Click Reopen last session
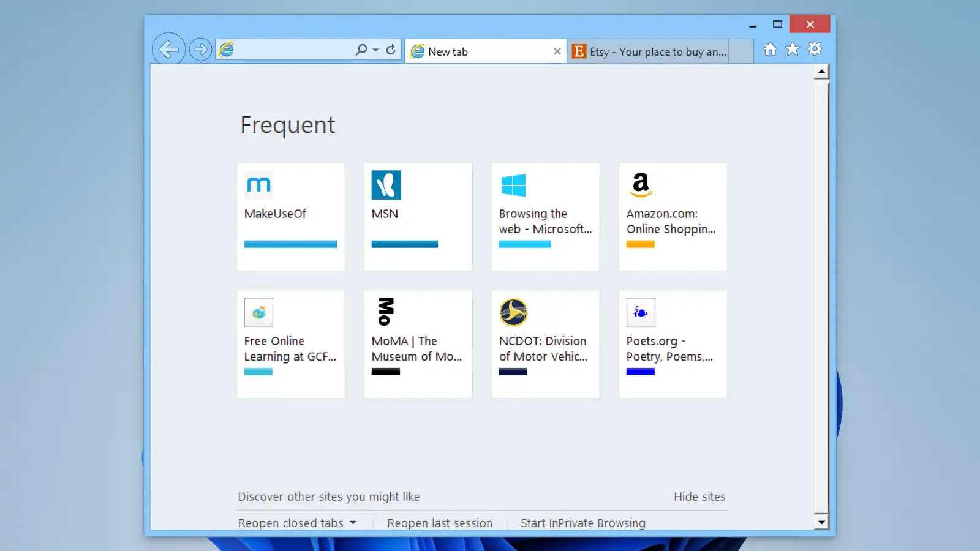Viewport: 980px width, 551px height. (x=439, y=522)
